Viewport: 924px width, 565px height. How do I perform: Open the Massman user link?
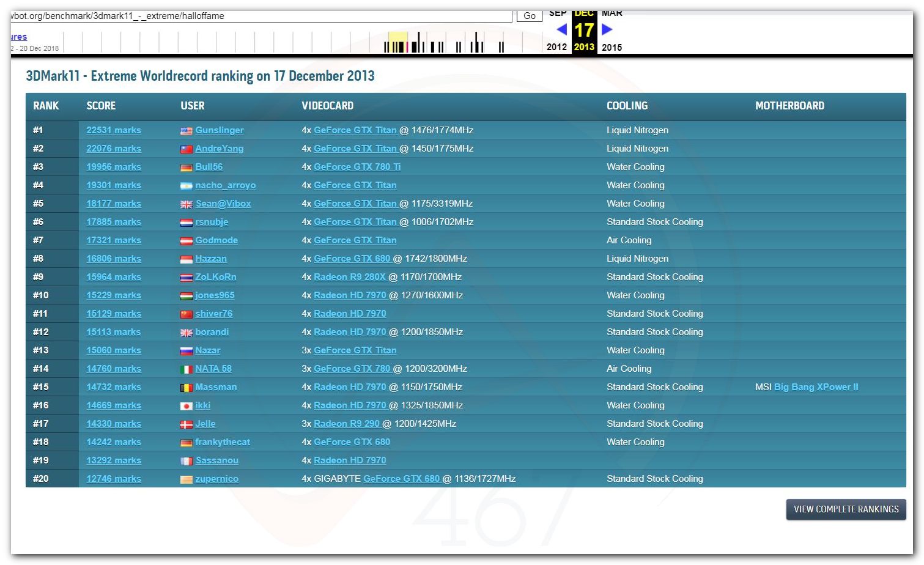(216, 387)
